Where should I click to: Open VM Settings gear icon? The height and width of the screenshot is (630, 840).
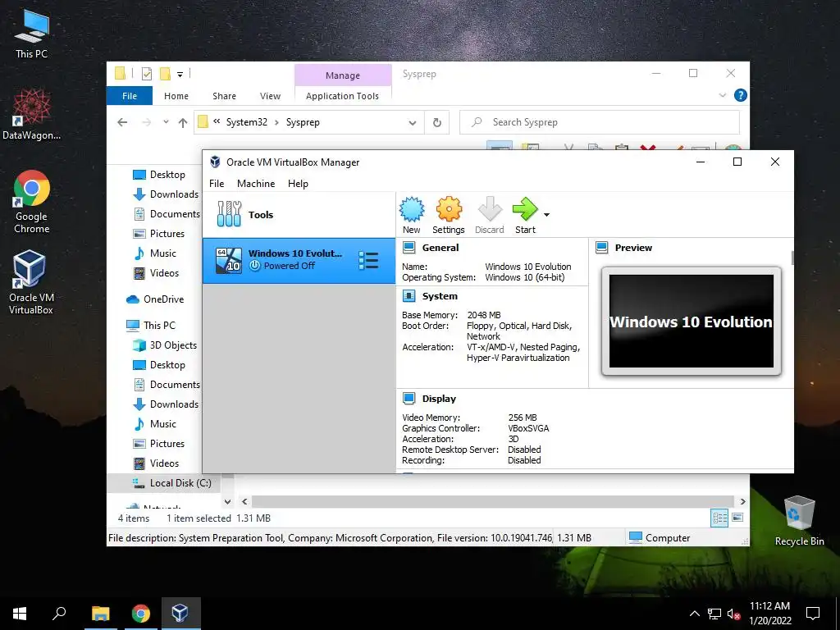[449, 216]
